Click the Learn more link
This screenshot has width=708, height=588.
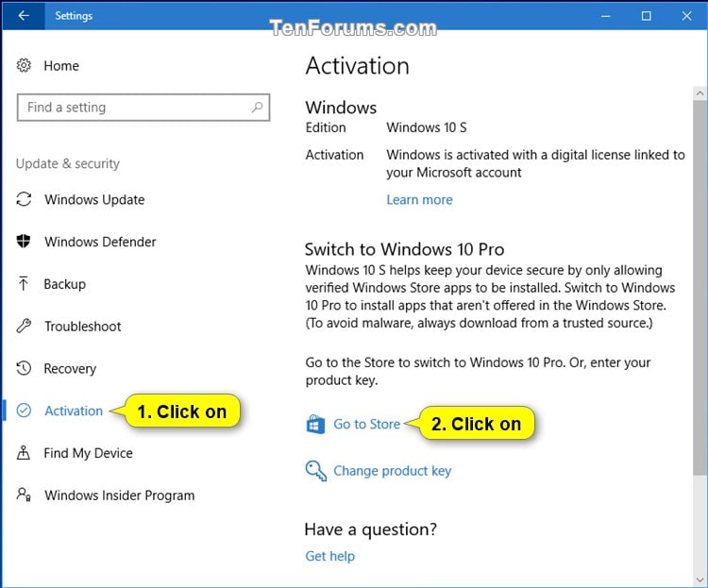tap(419, 199)
